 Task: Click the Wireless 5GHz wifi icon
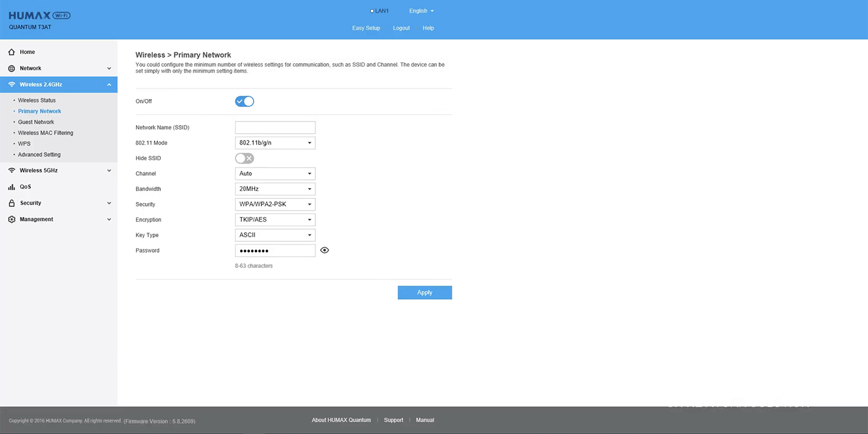12,171
